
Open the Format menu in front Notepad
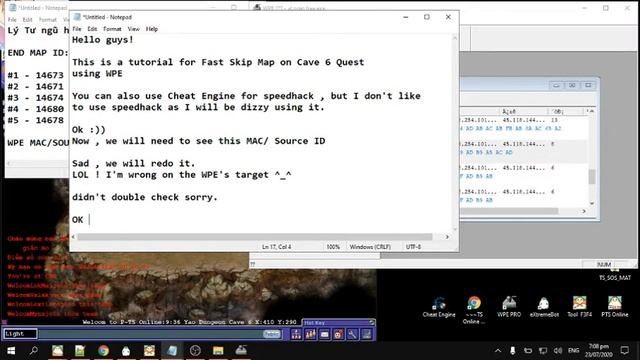(x=112, y=29)
